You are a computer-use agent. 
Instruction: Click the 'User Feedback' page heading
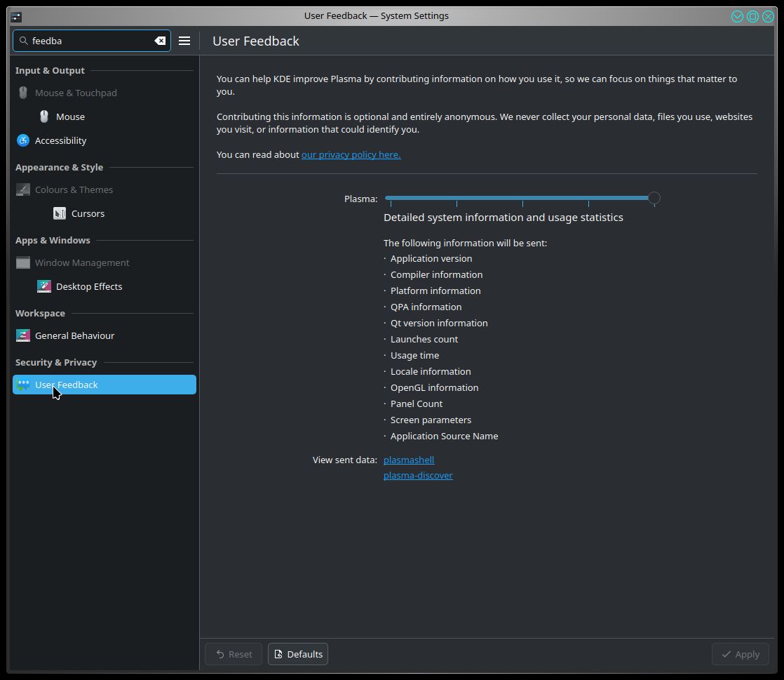pos(256,41)
